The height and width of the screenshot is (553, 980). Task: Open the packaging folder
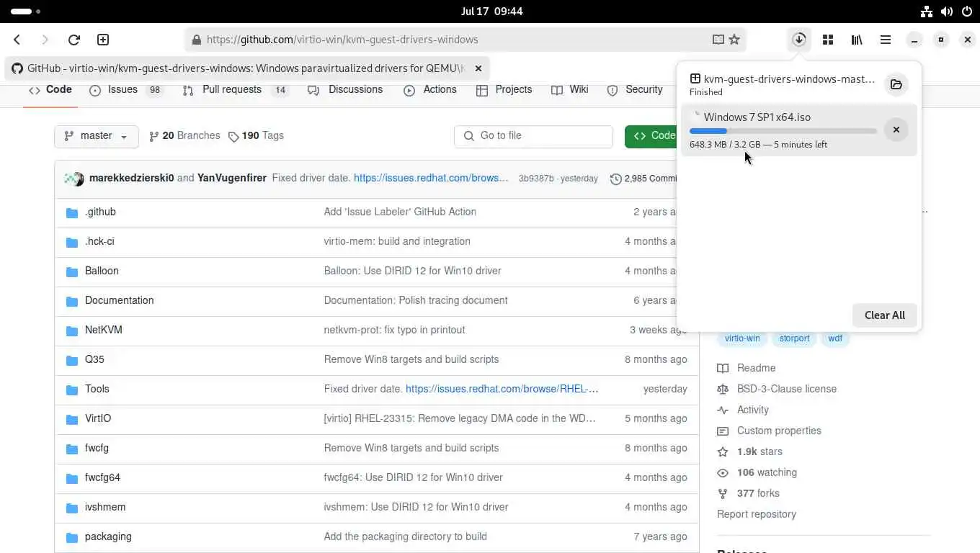pyautogui.click(x=108, y=537)
